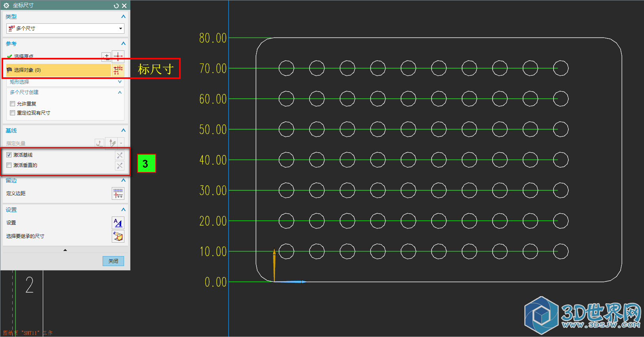
Task: Click the blue horizontal baseline arrow at origin
Action: 291,282
